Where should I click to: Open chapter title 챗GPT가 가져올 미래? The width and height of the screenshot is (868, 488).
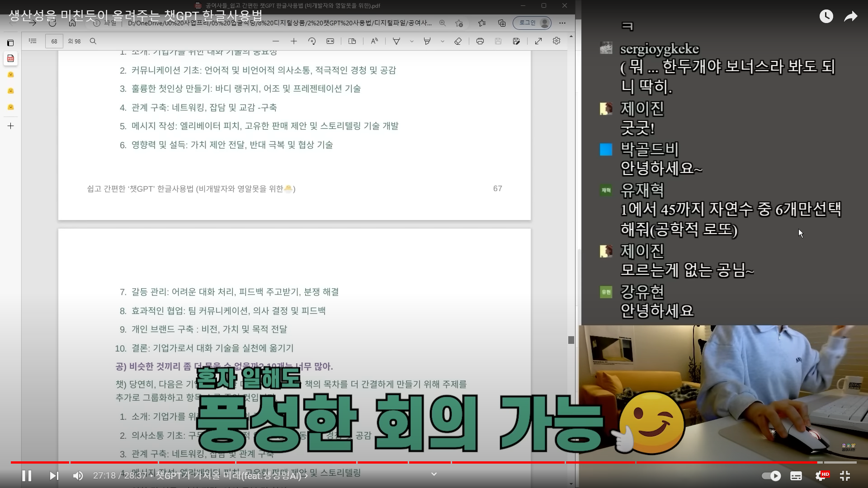pyautogui.click(x=232, y=475)
